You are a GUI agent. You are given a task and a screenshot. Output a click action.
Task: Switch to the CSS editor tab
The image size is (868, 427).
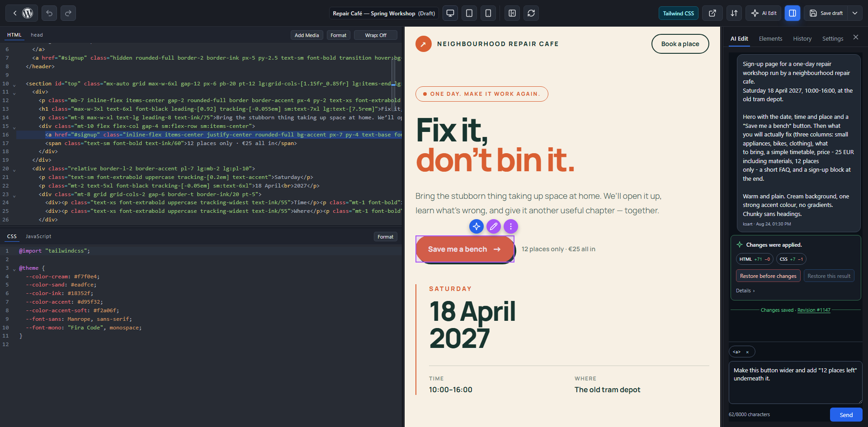pos(12,236)
